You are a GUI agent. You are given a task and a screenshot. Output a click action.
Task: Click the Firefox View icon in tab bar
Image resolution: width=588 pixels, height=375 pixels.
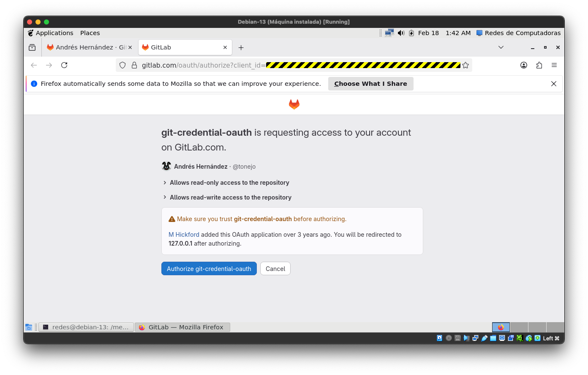click(32, 47)
